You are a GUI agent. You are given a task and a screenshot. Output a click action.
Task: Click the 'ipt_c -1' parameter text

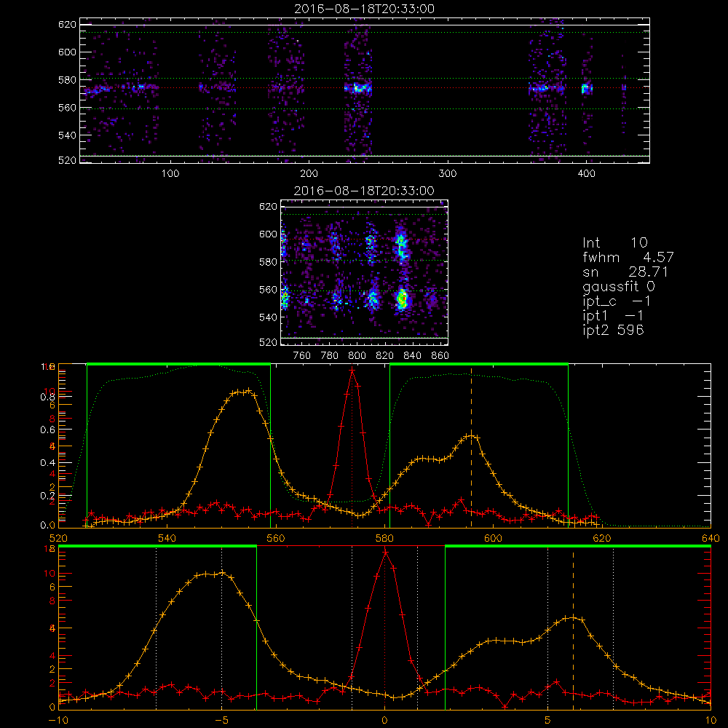click(617, 301)
